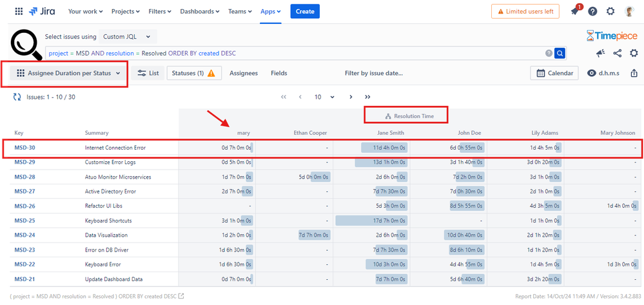The height and width of the screenshot is (305, 644).
Task: Refresh issues with the reload icon
Action: pyautogui.click(x=17, y=97)
